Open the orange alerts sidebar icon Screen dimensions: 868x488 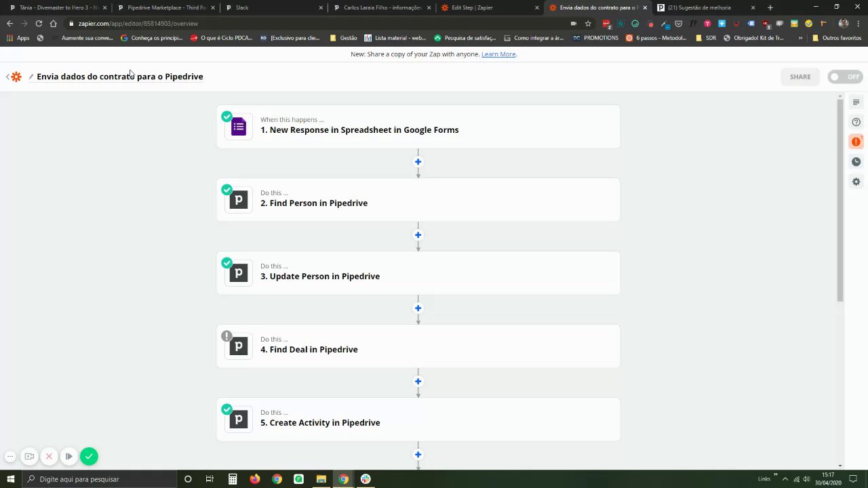tap(856, 142)
